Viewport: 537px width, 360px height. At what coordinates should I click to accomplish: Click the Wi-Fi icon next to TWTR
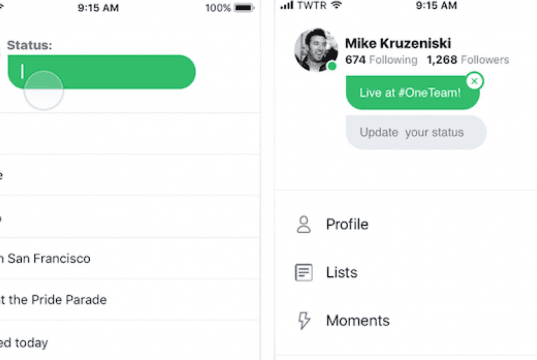(x=337, y=5)
